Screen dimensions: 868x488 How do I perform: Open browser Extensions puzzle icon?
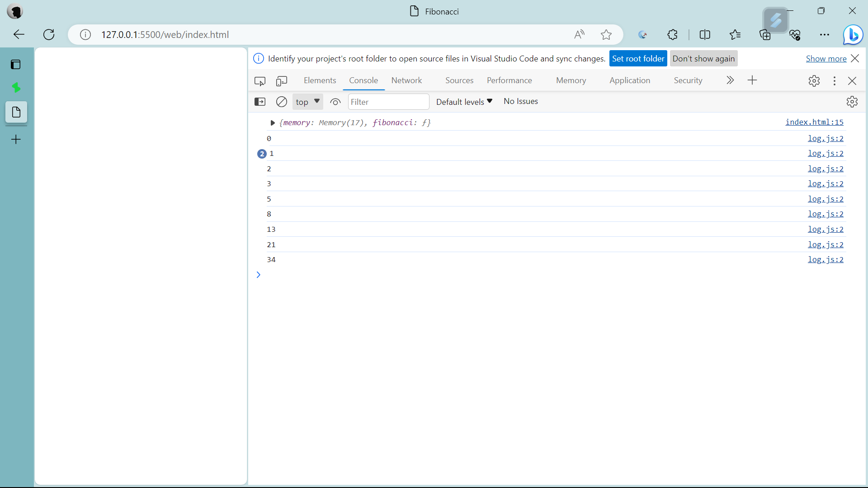click(x=673, y=34)
